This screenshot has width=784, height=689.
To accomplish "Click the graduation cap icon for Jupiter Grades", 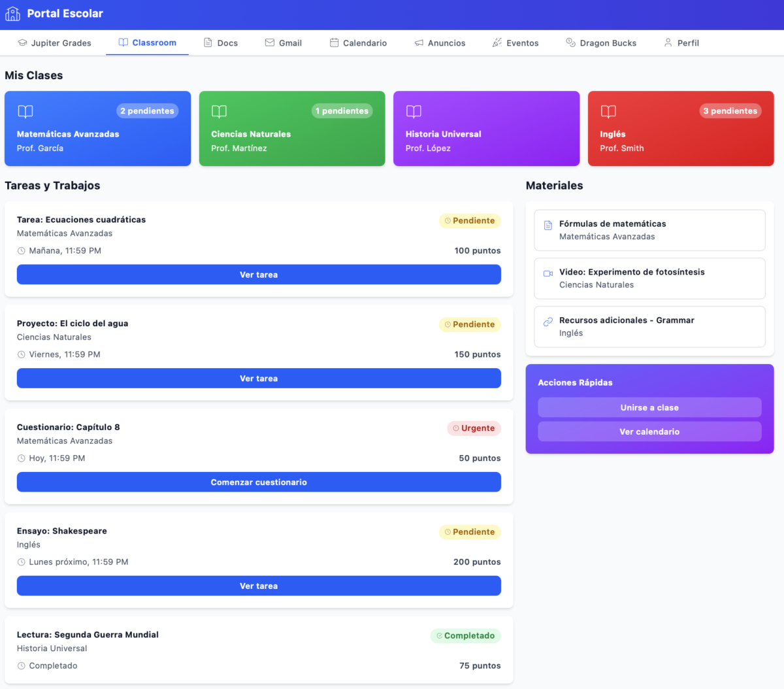I will [x=22, y=42].
